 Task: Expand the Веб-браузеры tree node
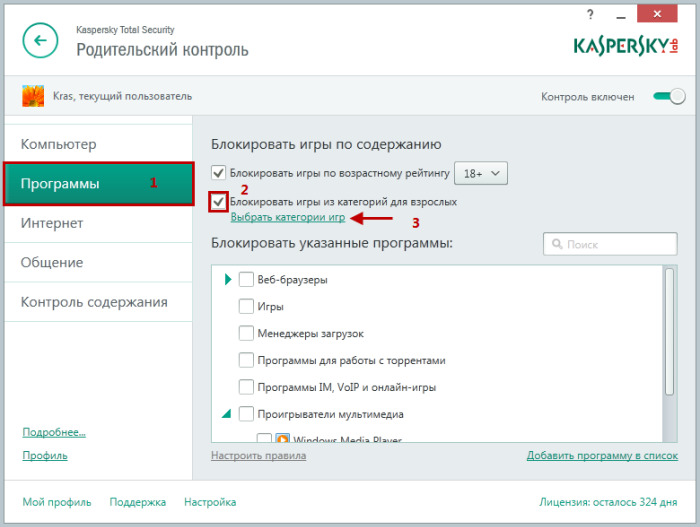click(228, 280)
